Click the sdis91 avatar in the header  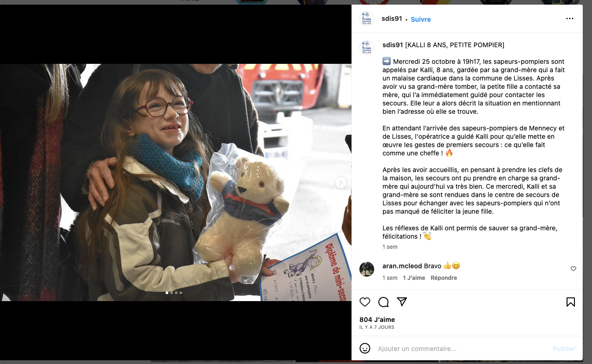367,19
